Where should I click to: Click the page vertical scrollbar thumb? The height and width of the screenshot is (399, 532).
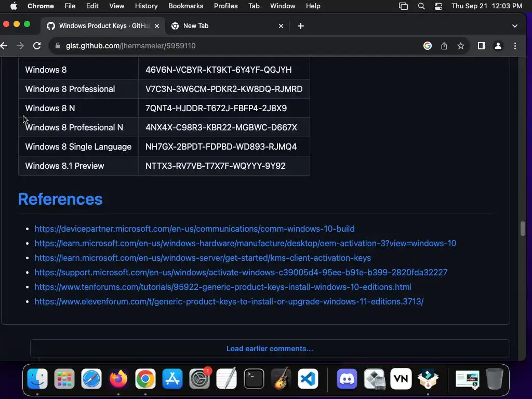[x=523, y=229]
